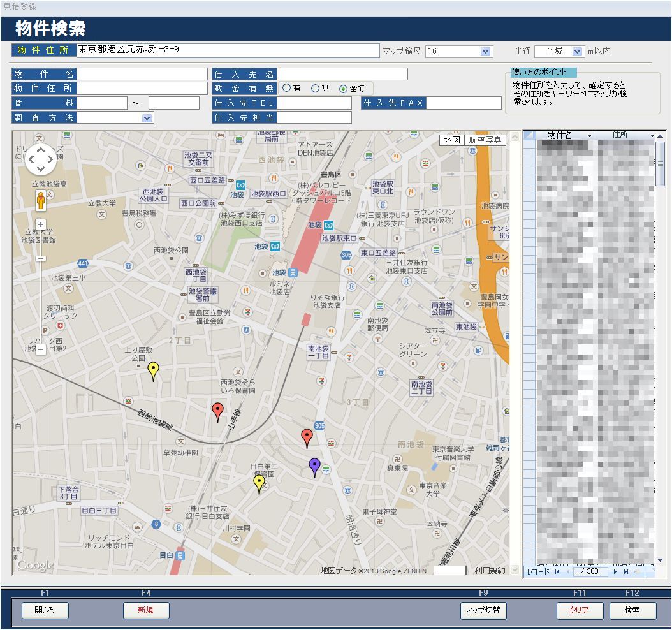Open the マップ縮尺 dropdown
This screenshot has width=672, height=630.
pyautogui.click(x=485, y=52)
